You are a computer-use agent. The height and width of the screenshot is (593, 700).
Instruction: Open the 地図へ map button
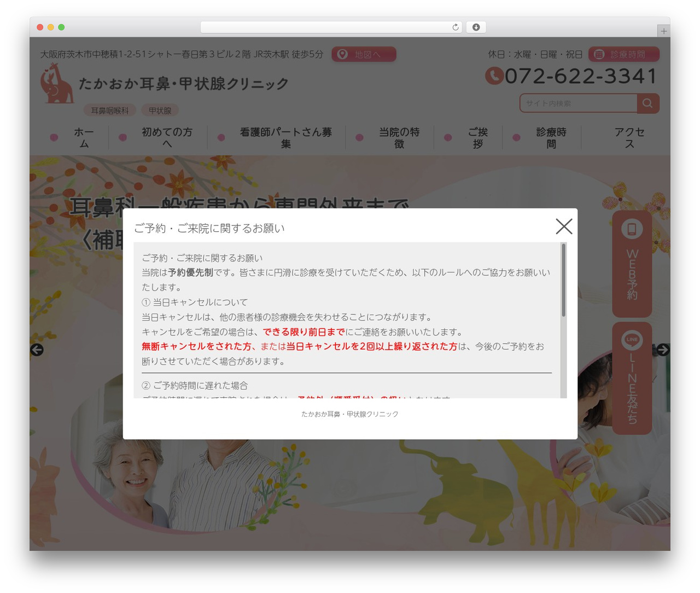coord(364,54)
